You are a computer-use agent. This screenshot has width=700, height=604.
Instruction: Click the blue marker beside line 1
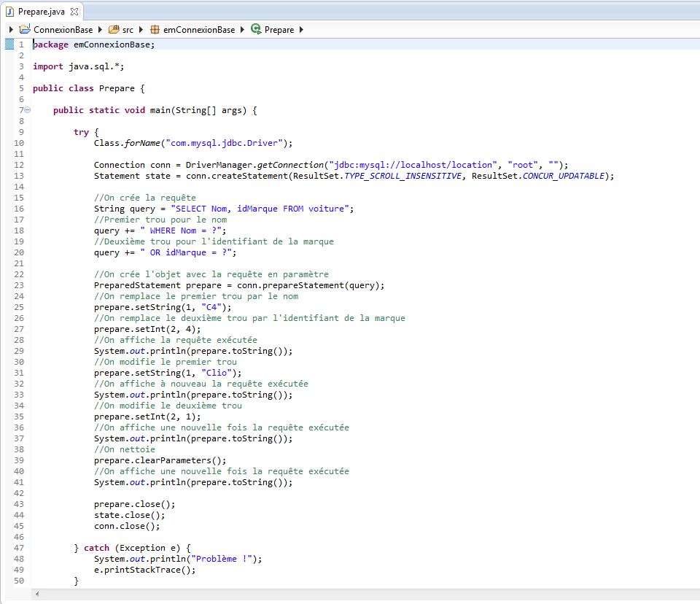point(9,44)
